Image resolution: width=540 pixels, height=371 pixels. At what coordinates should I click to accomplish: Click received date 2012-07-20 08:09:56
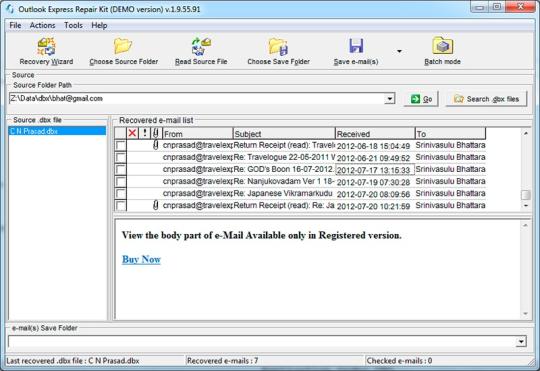(x=373, y=194)
